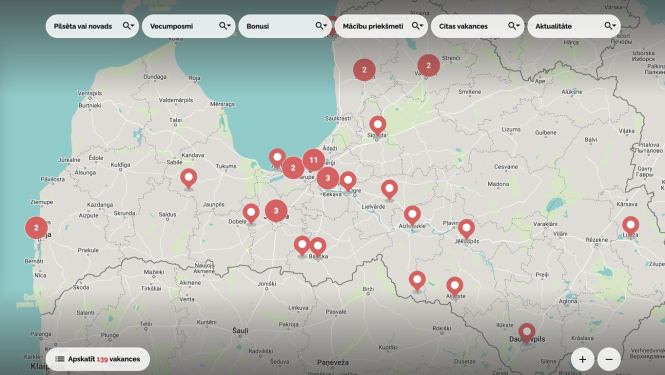This screenshot has width=665, height=375.
Task: Click the cluster marker 2 left of Valmiera
Action: click(364, 70)
